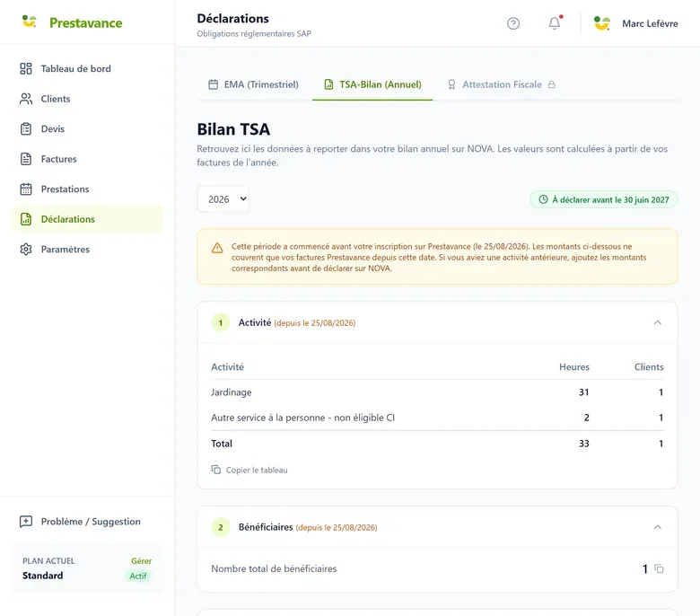Navigate to Factures
700x616 pixels.
(87, 159)
